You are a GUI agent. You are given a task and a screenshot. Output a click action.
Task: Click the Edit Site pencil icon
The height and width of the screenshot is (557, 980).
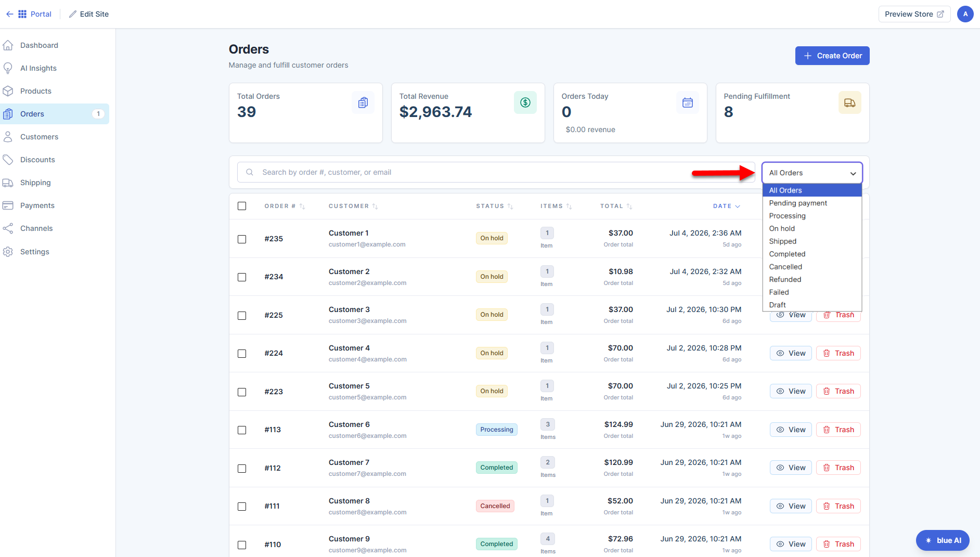click(73, 14)
